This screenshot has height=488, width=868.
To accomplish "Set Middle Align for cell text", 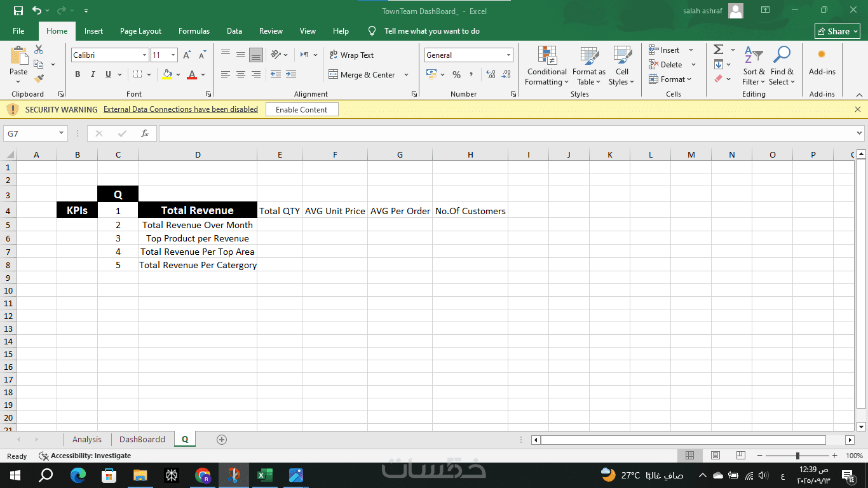I will [x=240, y=55].
